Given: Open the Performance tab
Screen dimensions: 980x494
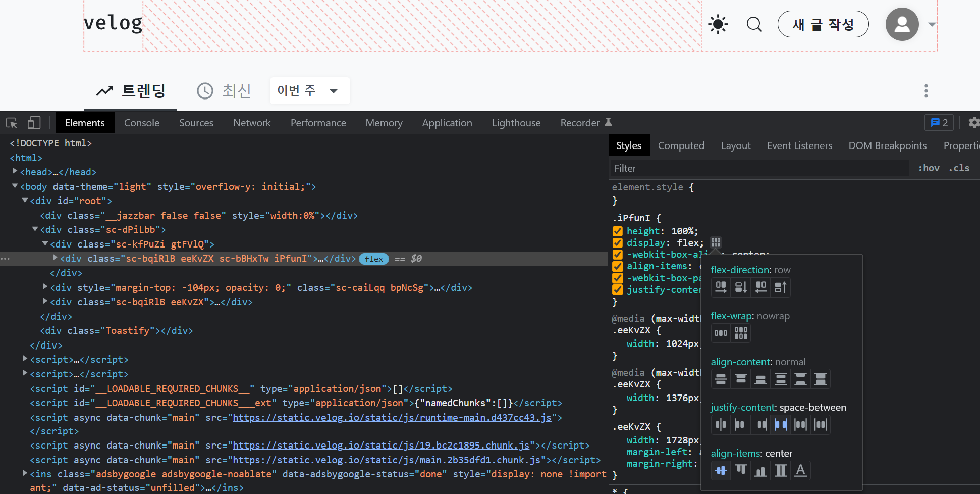Looking at the screenshot, I should tap(318, 123).
